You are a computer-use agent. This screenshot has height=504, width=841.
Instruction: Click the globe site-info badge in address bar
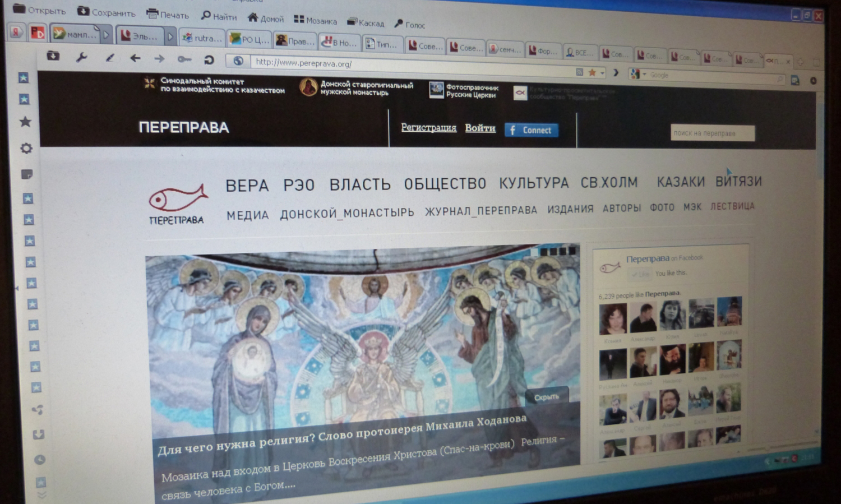[238, 61]
